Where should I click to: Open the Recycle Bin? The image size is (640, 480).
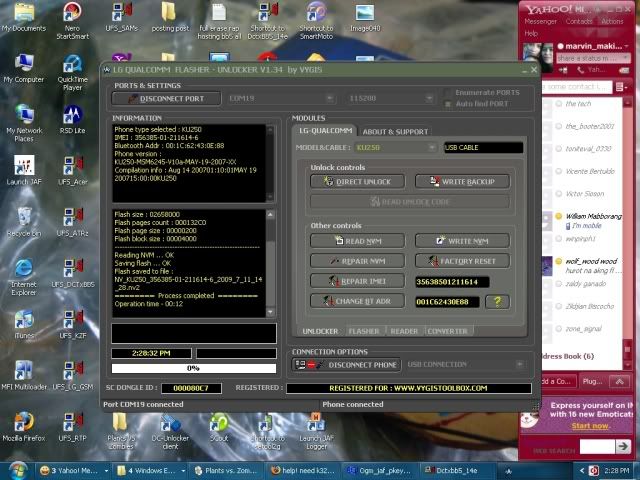(24, 222)
